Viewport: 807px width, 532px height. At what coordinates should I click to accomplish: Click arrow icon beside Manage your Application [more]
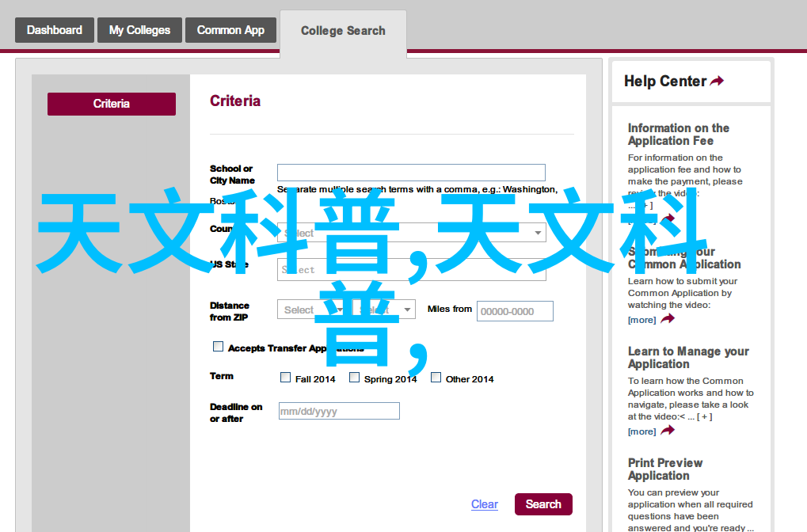(x=668, y=430)
